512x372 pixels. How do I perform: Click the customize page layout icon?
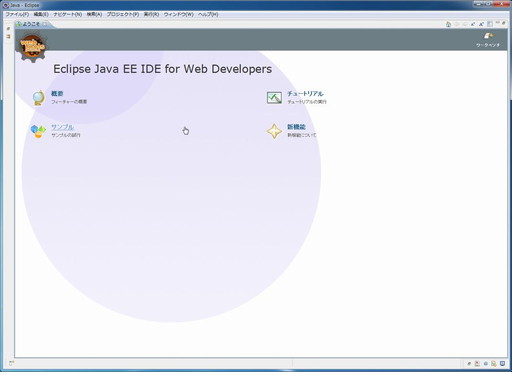[490, 24]
